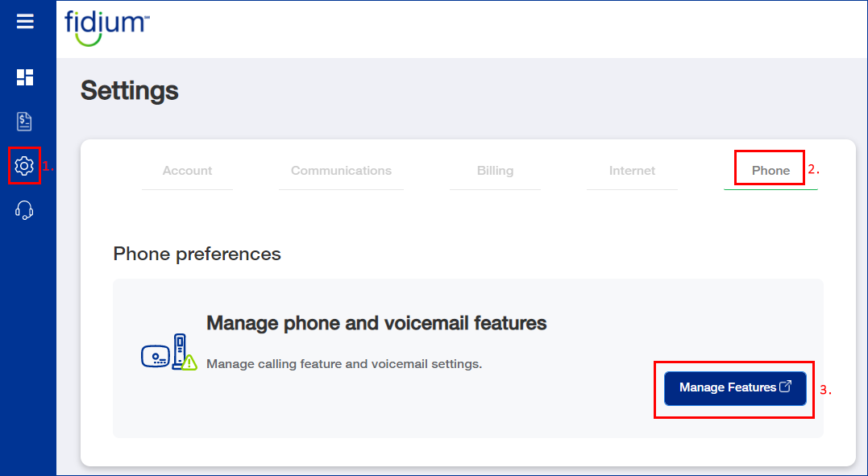
Task: Select the Phone tab
Action: click(769, 170)
